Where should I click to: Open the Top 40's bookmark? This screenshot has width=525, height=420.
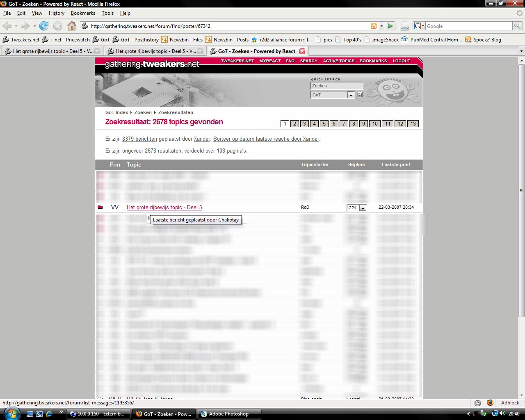click(348, 40)
